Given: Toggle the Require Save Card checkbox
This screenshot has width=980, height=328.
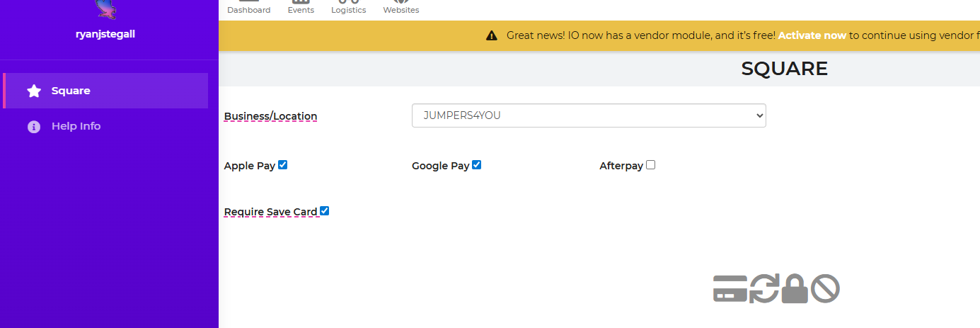Looking at the screenshot, I should click(x=325, y=211).
